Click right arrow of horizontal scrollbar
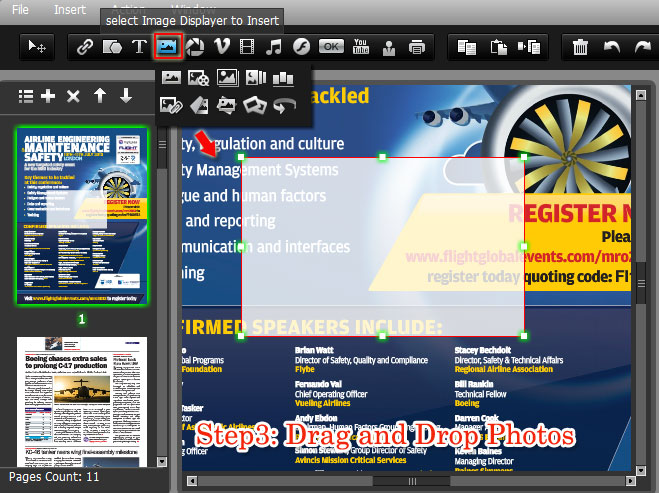 click(x=630, y=481)
